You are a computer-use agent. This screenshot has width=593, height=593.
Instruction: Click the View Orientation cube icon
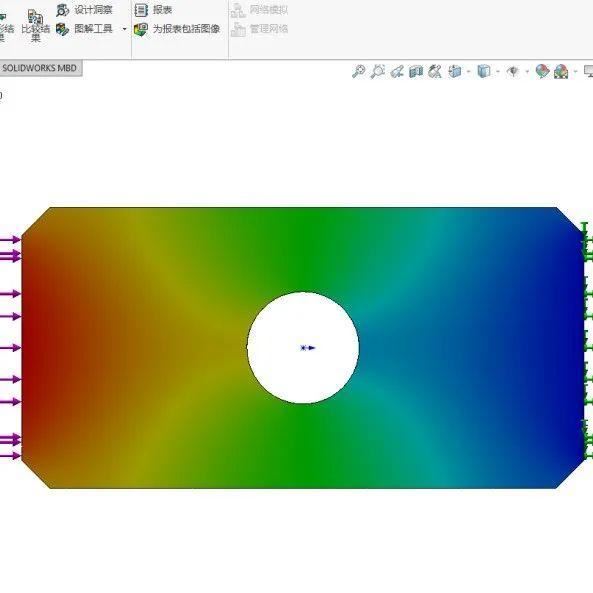tap(455, 71)
